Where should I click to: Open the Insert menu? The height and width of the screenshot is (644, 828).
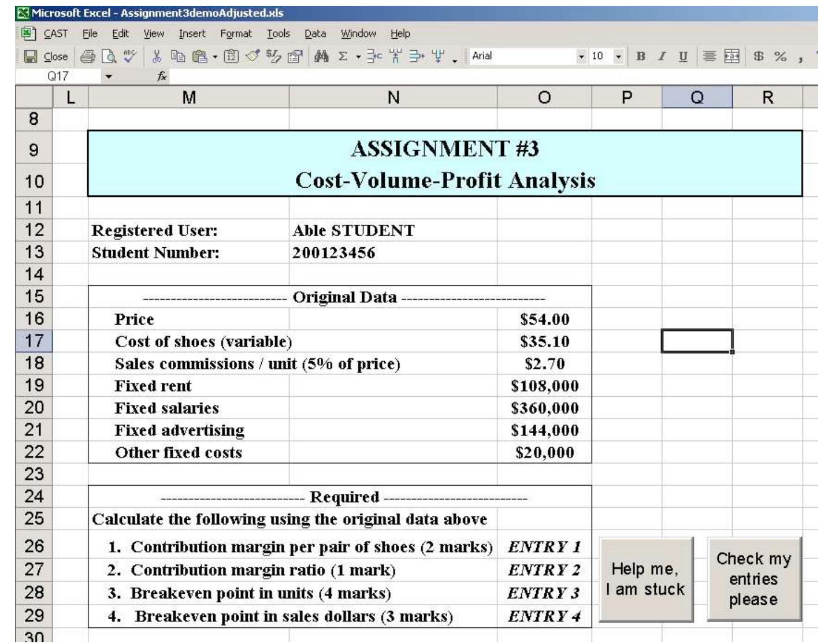pos(192,34)
